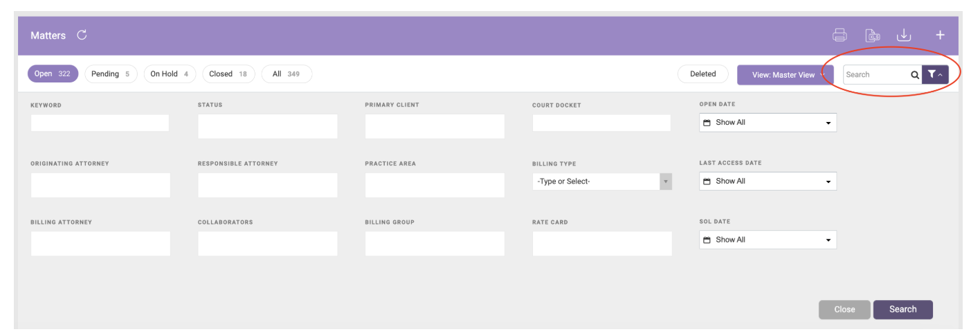Click the Primary Client field

point(435,126)
